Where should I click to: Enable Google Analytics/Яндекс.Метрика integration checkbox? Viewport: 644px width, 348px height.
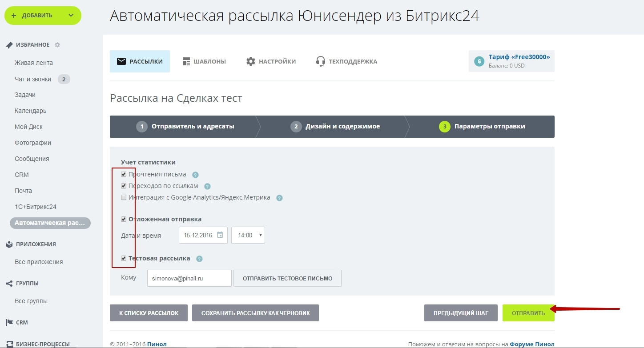click(124, 198)
